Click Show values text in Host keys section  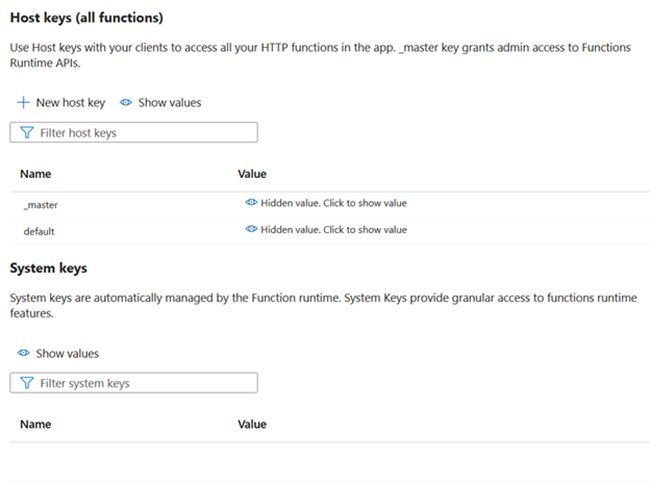click(x=170, y=102)
